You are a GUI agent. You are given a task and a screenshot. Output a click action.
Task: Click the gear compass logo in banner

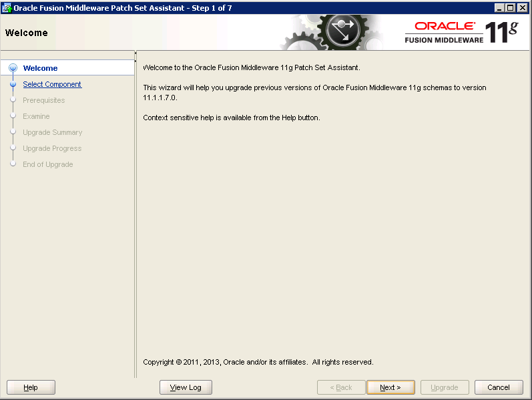tap(342, 31)
